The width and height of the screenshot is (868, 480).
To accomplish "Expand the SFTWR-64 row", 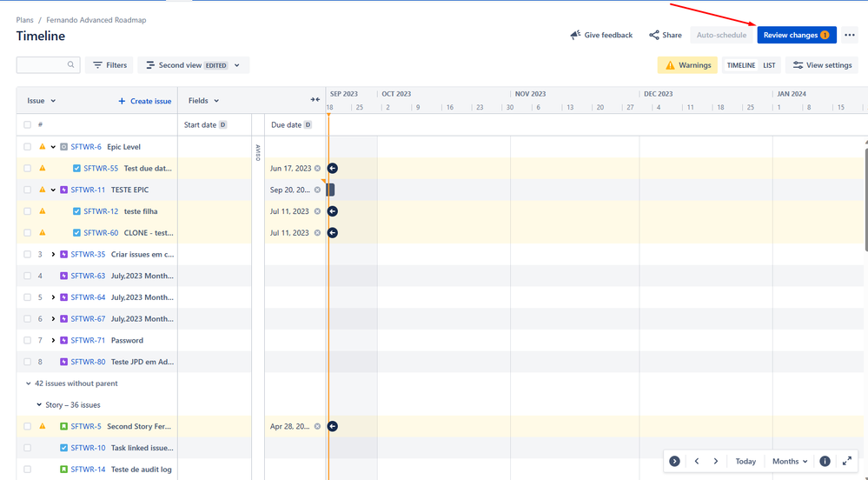I will [53, 297].
